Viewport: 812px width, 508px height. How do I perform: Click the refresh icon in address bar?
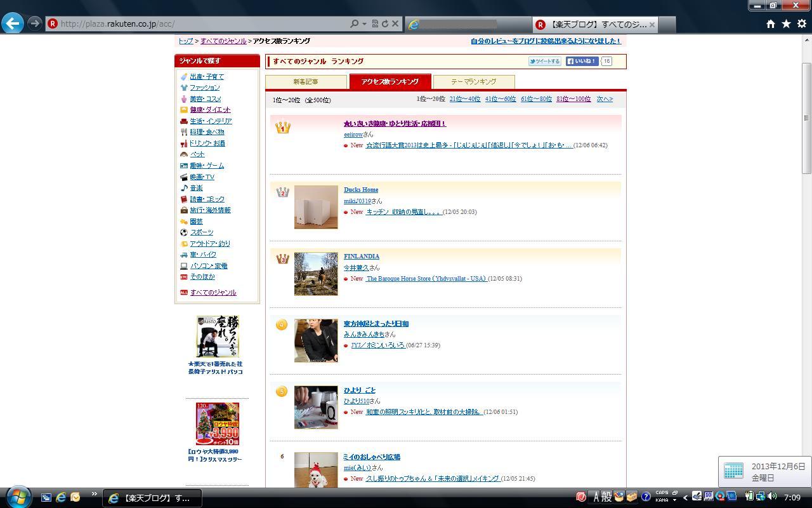pos(384,23)
